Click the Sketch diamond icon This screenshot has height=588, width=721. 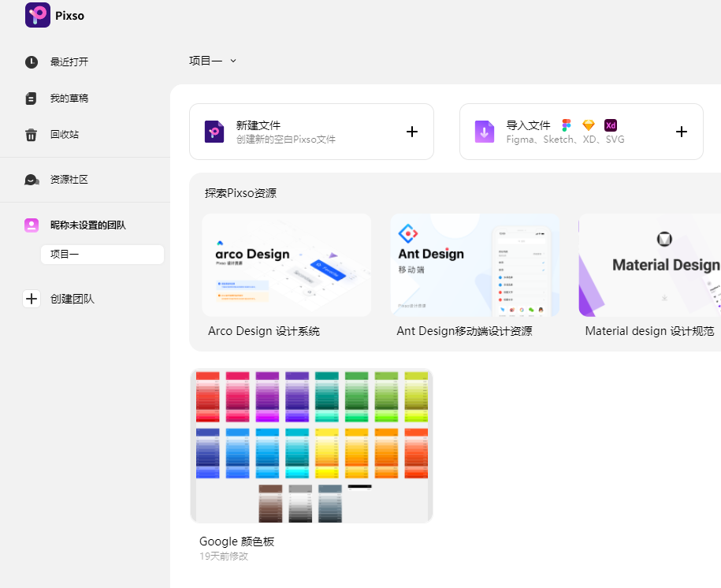(x=589, y=125)
